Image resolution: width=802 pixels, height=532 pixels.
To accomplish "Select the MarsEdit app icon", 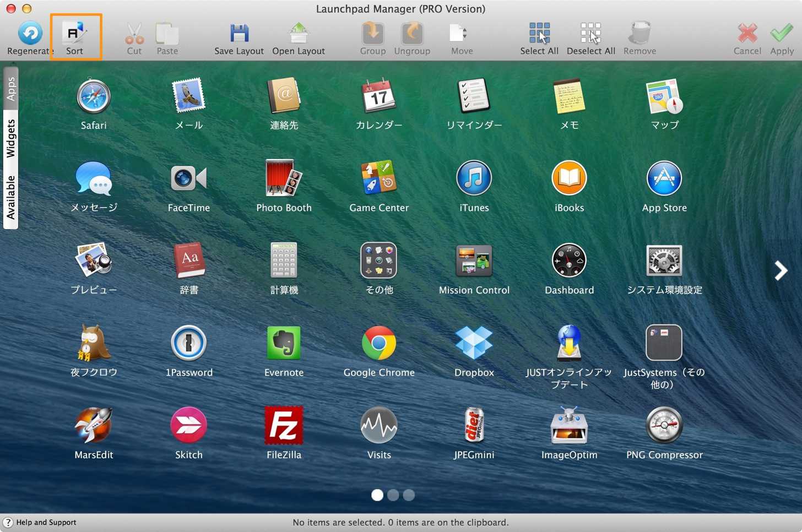I will coord(94,425).
